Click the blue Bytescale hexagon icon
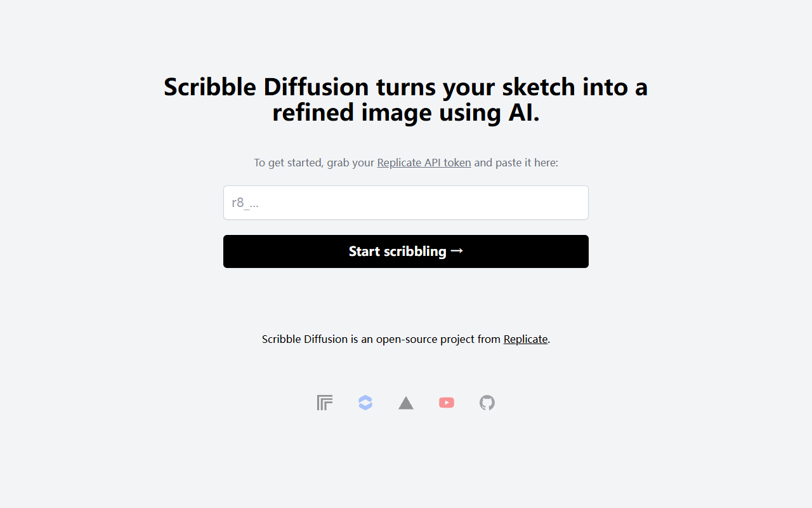Screen dimensions: 812x508 click(x=365, y=403)
